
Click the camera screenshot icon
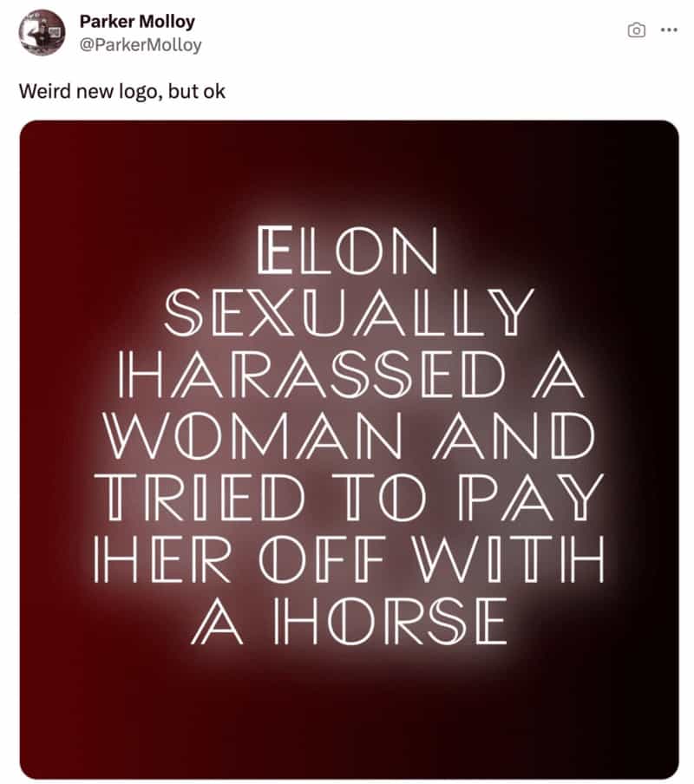636,30
